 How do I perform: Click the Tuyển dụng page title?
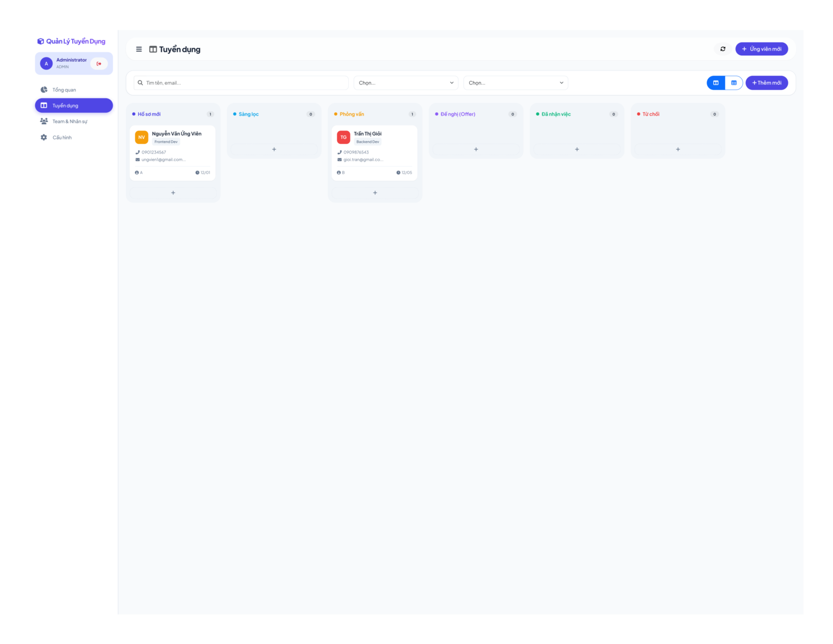[180, 49]
